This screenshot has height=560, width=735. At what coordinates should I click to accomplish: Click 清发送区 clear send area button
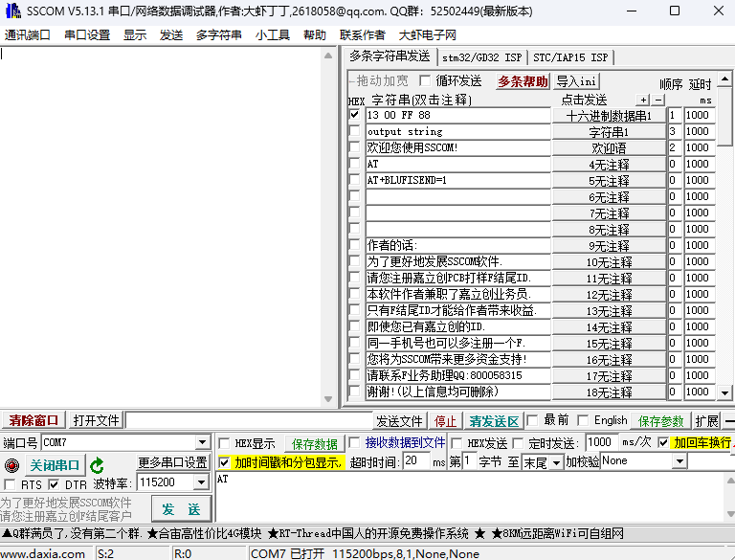(x=494, y=421)
